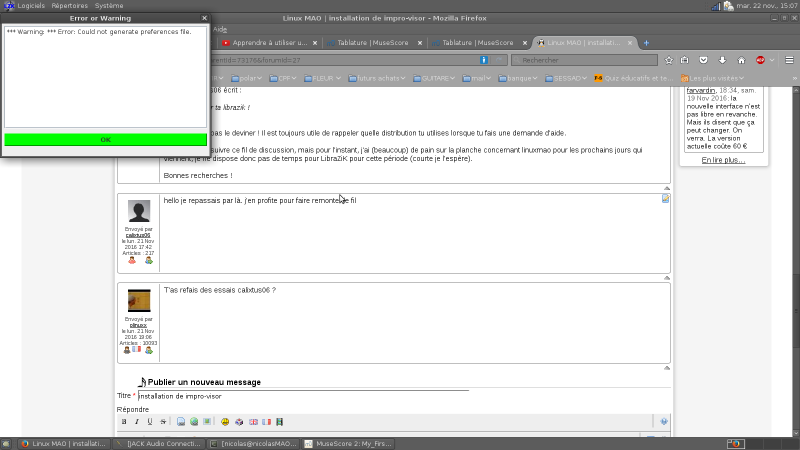Click olinuxx's avatar thumbnail
The image size is (800, 450).
pyautogui.click(x=139, y=301)
